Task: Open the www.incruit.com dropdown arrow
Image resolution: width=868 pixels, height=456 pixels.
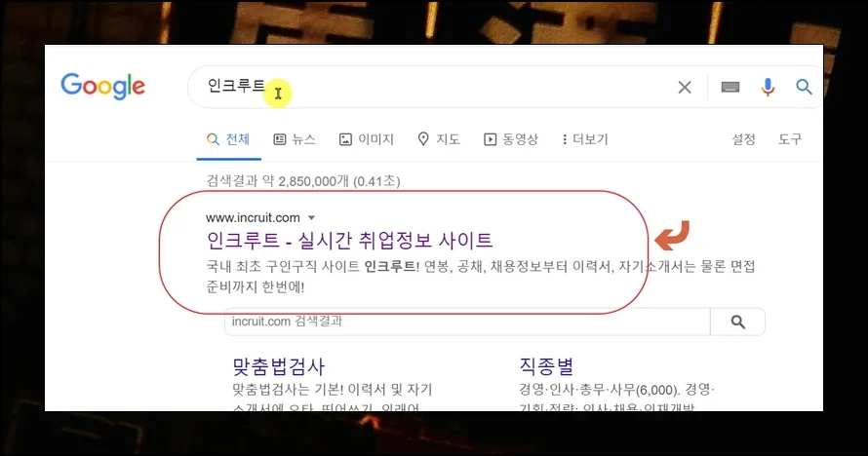Action: coord(311,218)
